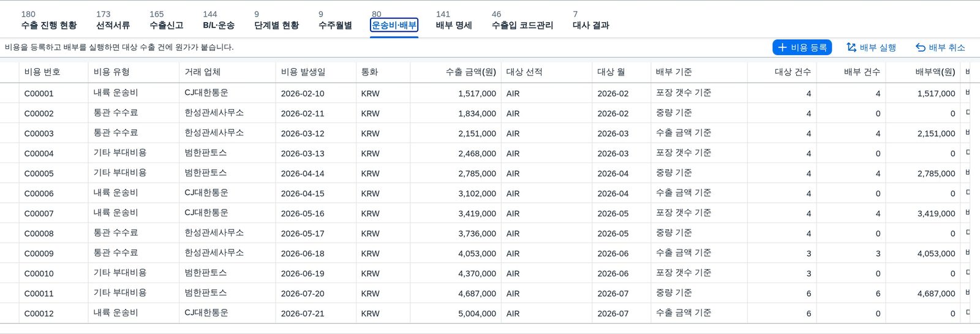Click the 대상 월 column header
This screenshot has width=980, height=334.
click(621, 72)
